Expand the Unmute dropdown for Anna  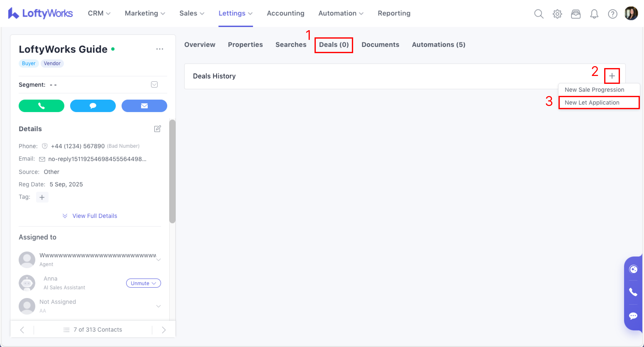(143, 283)
